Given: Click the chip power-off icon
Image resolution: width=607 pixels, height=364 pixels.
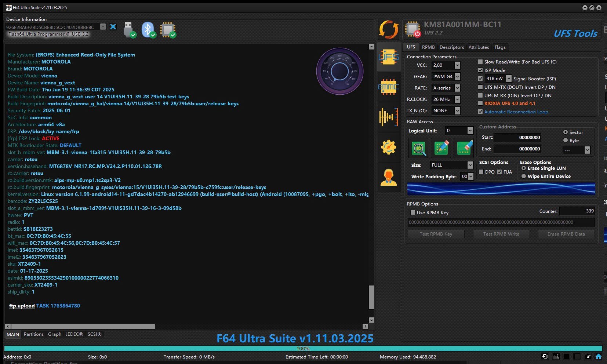Looking at the screenshot, I should click(x=412, y=29).
